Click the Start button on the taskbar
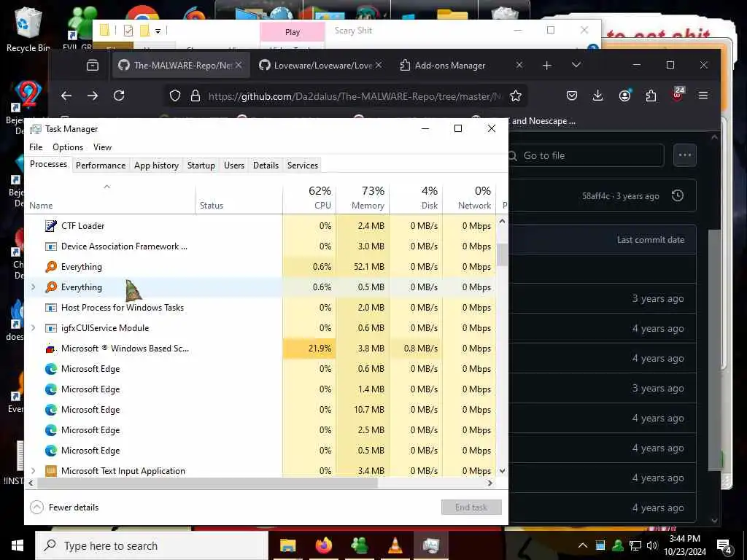The image size is (747, 560). pyautogui.click(x=18, y=545)
